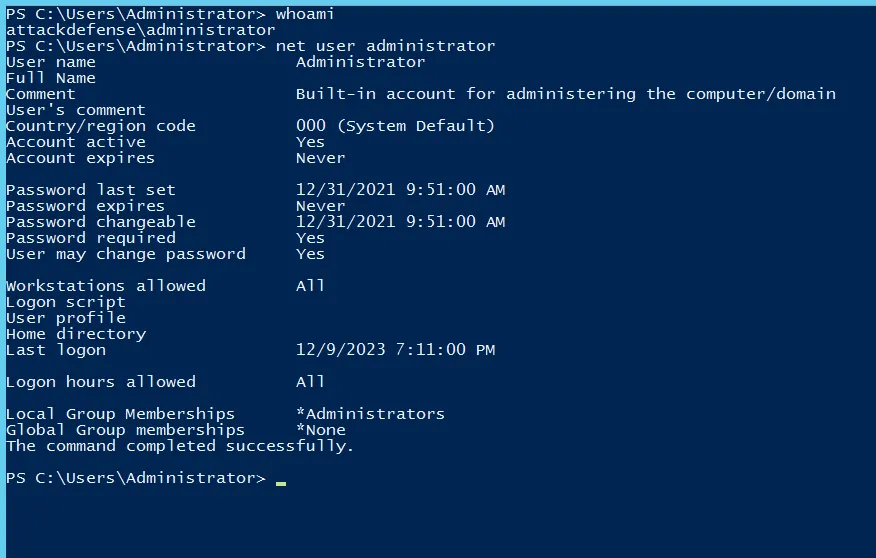
Task: Click the 'Administrator' value beside User name
Action: [x=360, y=62]
